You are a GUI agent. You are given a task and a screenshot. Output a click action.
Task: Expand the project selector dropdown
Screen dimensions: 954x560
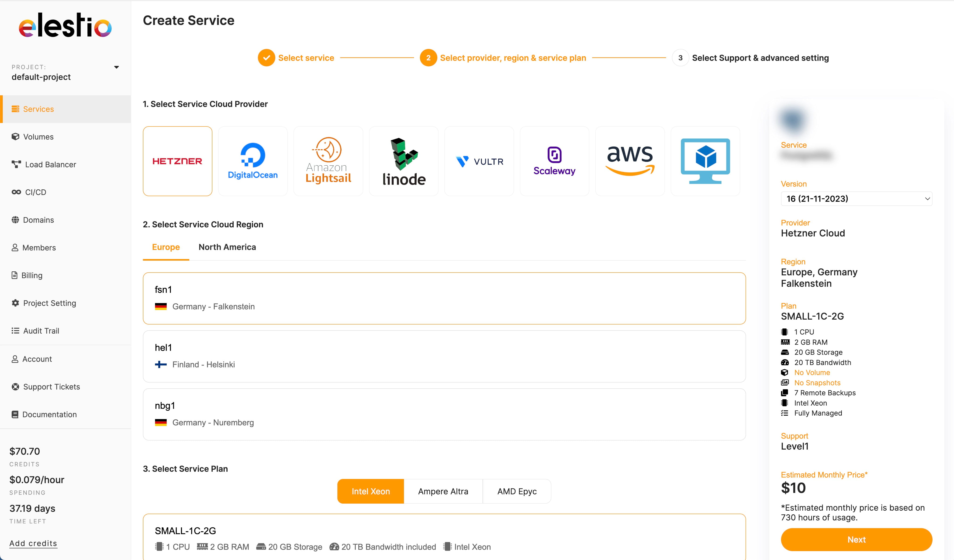(117, 67)
